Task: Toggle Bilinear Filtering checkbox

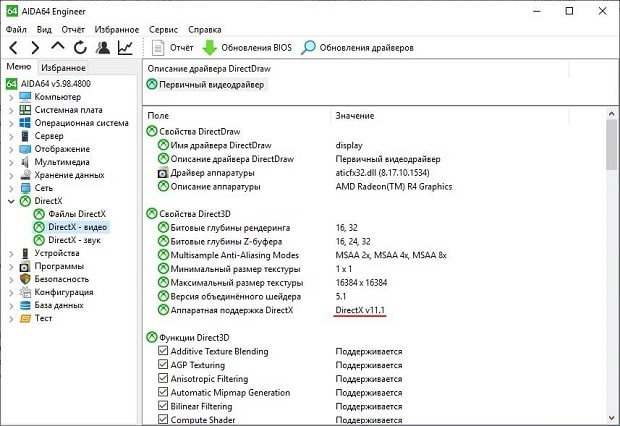Action: click(163, 406)
